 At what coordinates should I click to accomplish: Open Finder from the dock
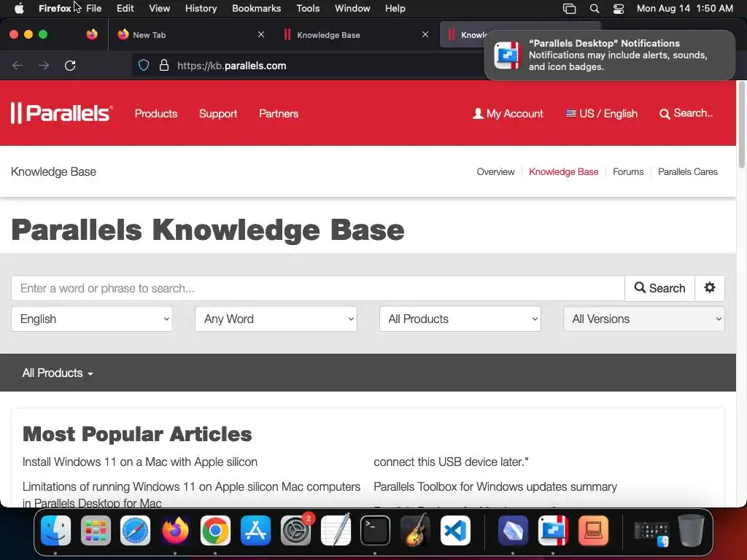[x=55, y=531]
